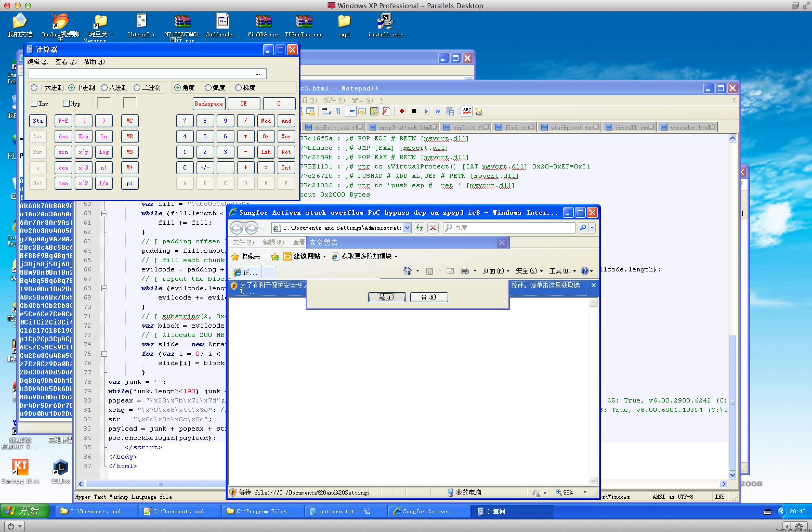Open Windows 开始 Start button
The height and width of the screenshot is (532, 812).
coord(25,511)
